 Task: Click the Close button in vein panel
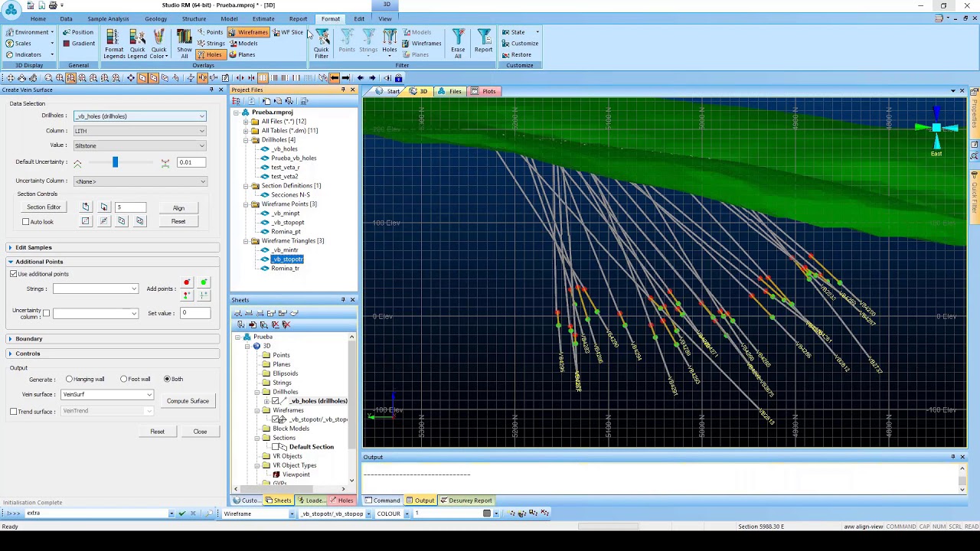click(x=200, y=432)
